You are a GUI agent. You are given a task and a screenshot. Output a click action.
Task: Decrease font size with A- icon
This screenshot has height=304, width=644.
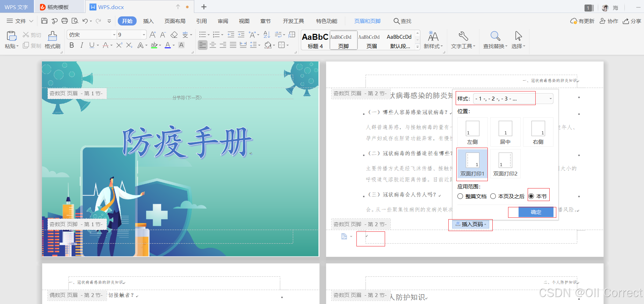tap(163, 35)
